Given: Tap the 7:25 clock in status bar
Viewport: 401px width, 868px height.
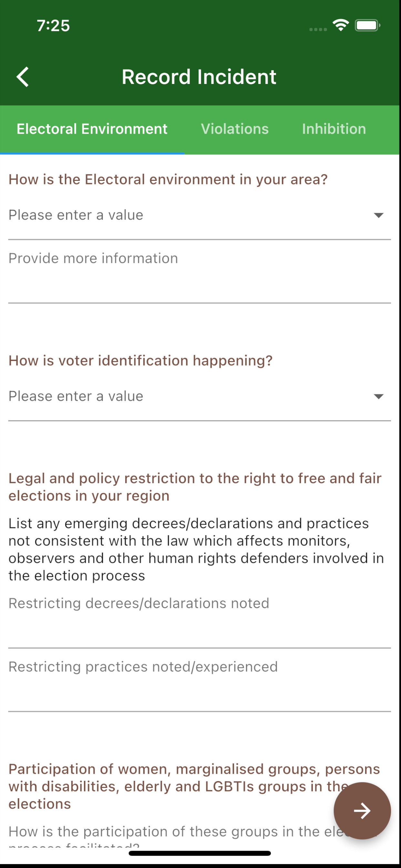Looking at the screenshot, I should point(53,26).
